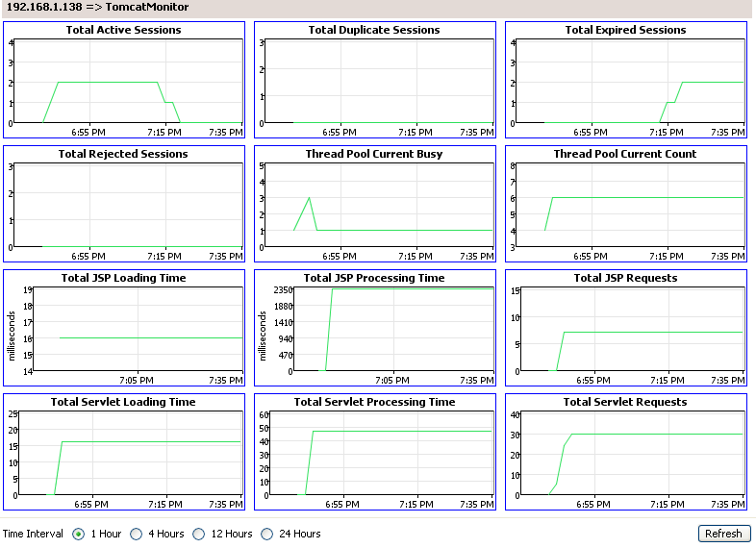This screenshot has width=756, height=548.
Task: Open the Total Expired Sessions graph
Action: (x=626, y=80)
